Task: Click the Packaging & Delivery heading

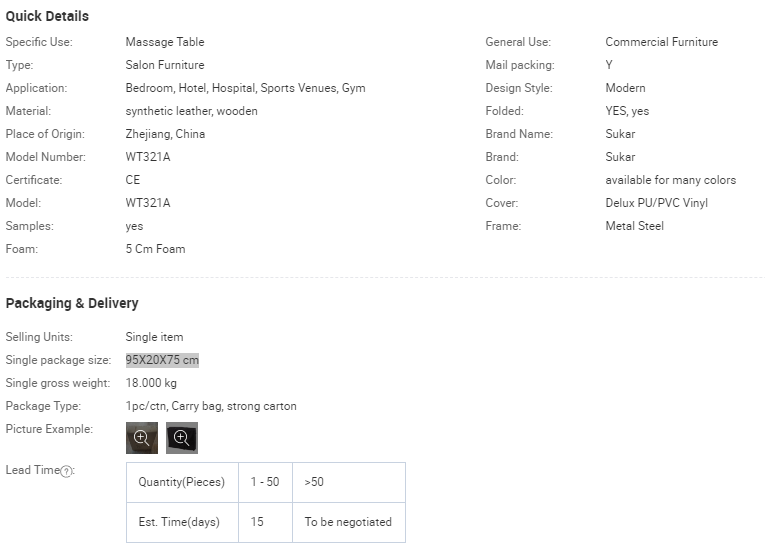Action: (x=72, y=303)
